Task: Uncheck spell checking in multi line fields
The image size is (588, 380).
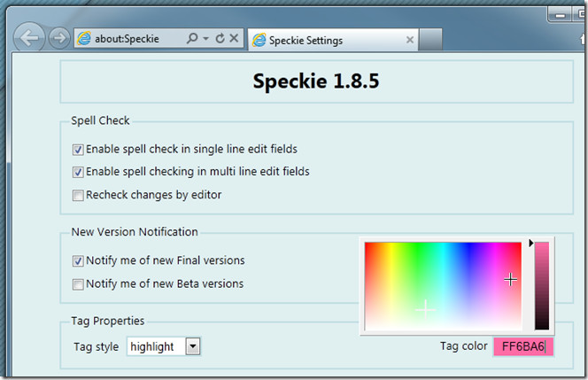Action: coord(78,172)
